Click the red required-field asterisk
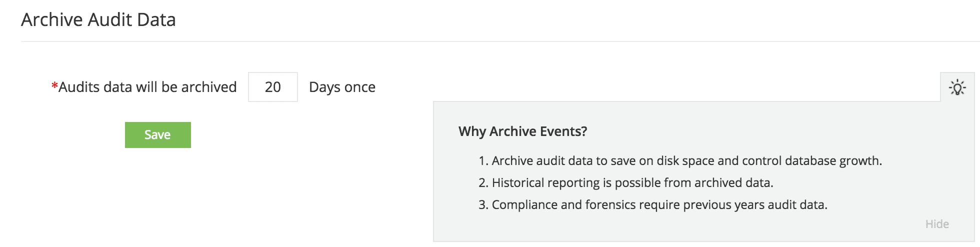 54,86
